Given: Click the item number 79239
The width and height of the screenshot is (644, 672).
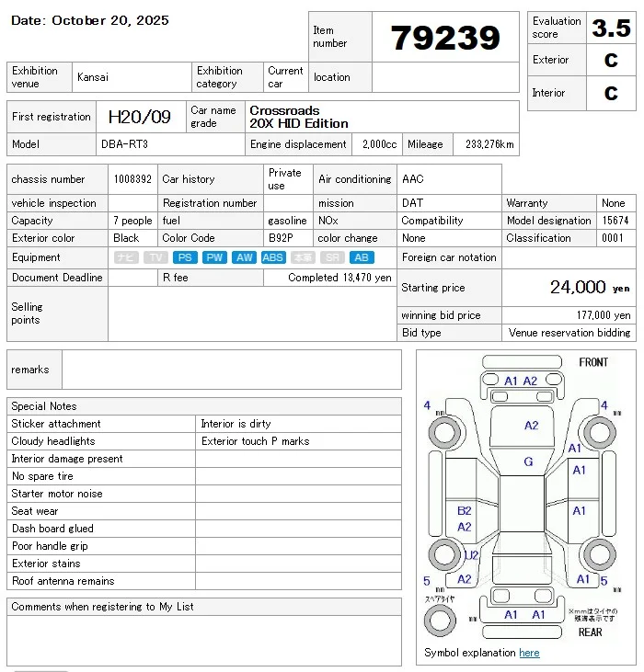Looking at the screenshot, I should click(445, 38).
